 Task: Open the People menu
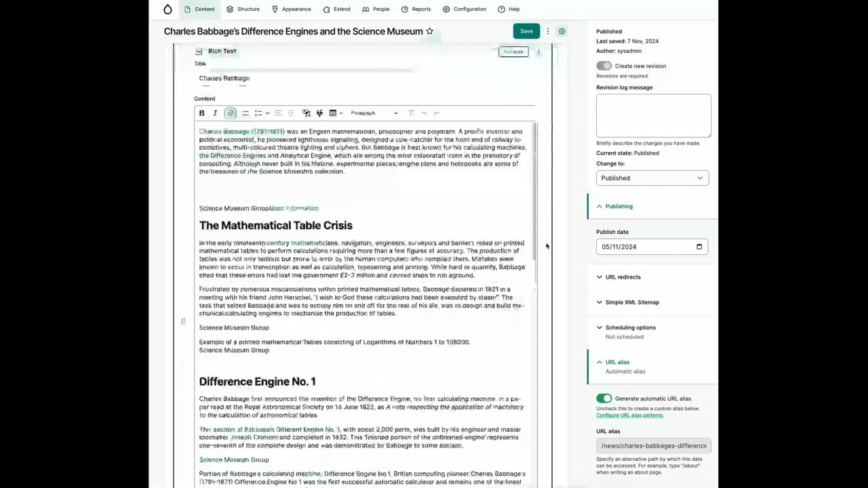coord(376,9)
